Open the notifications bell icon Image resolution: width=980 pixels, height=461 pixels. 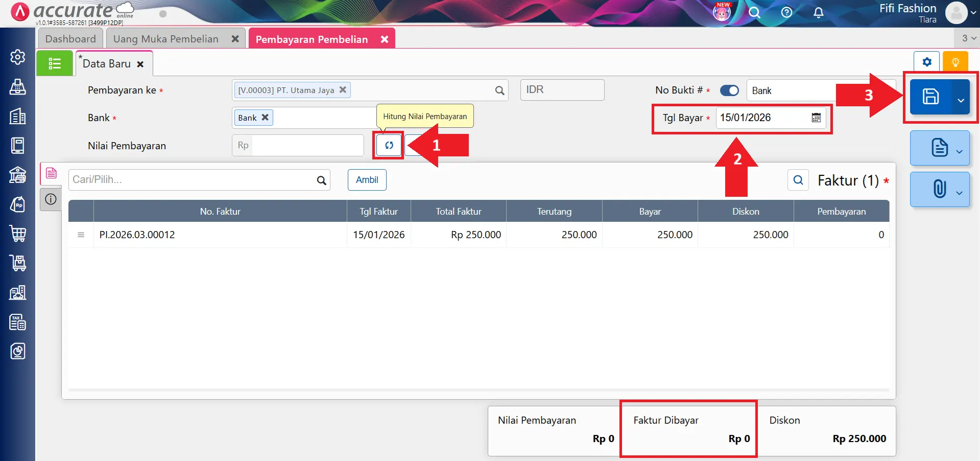pos(818,13)
